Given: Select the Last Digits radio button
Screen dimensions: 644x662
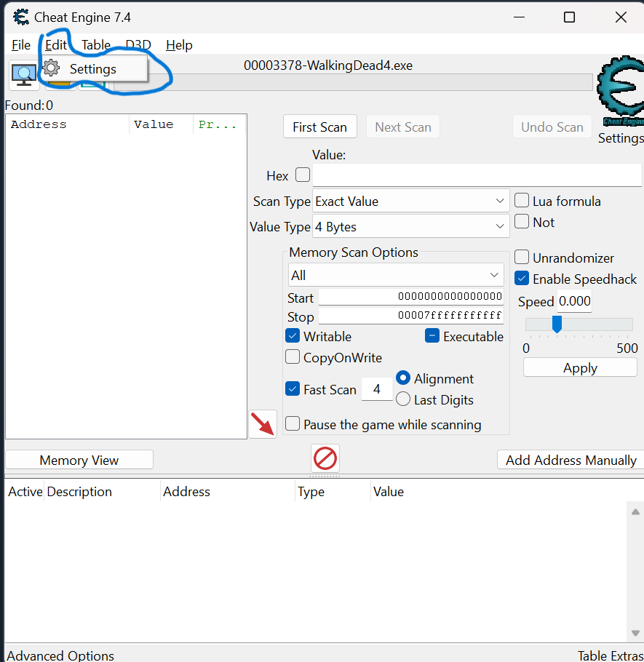Looking at the screenshot, I should coord(403,399).
